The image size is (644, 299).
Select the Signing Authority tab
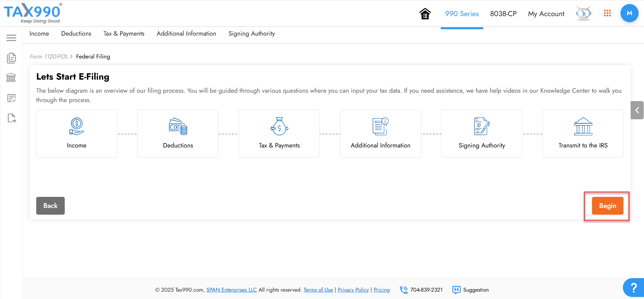pyautogui.click(x=252, y=34)
